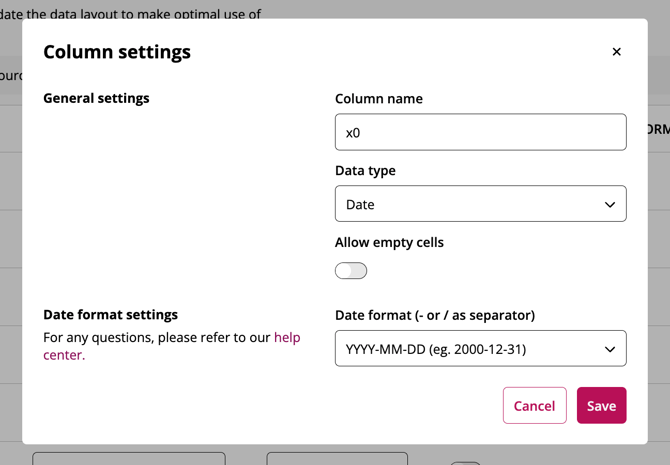Click the Column name input field
This screenshot has width=670, height=465.
point(480,132)
